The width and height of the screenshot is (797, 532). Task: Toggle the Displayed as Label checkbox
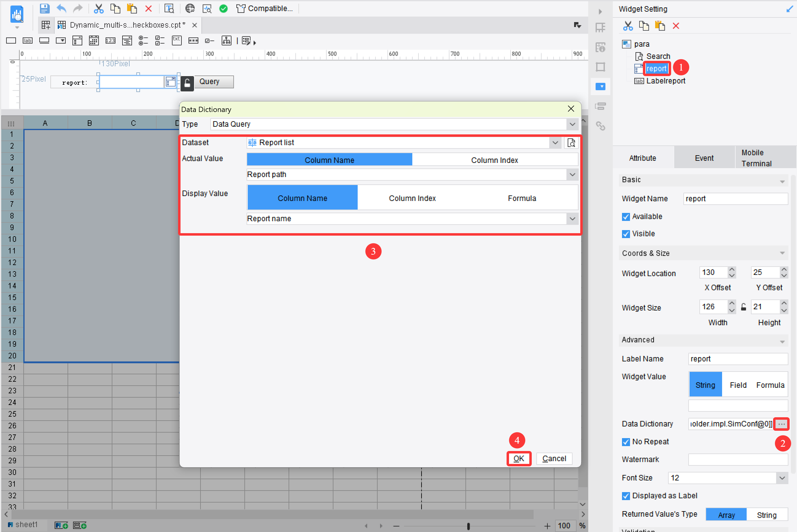[x=626, y=496]
